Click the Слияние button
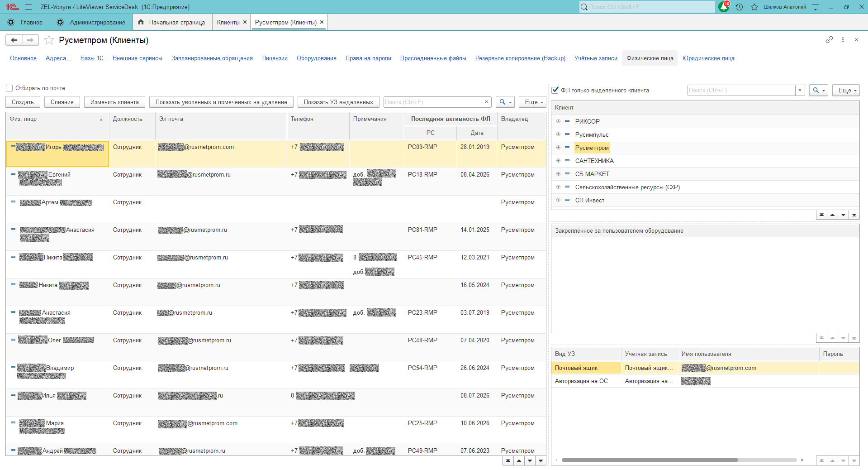 62,102
